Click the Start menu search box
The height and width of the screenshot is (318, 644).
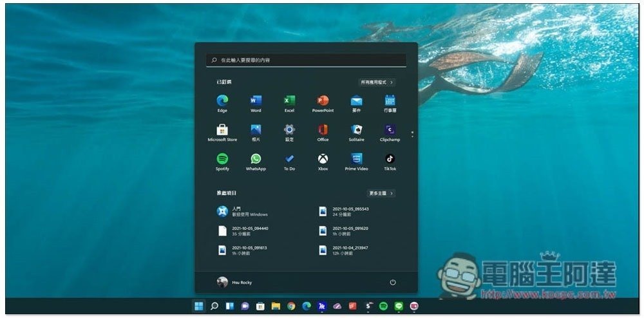point(306,60)
